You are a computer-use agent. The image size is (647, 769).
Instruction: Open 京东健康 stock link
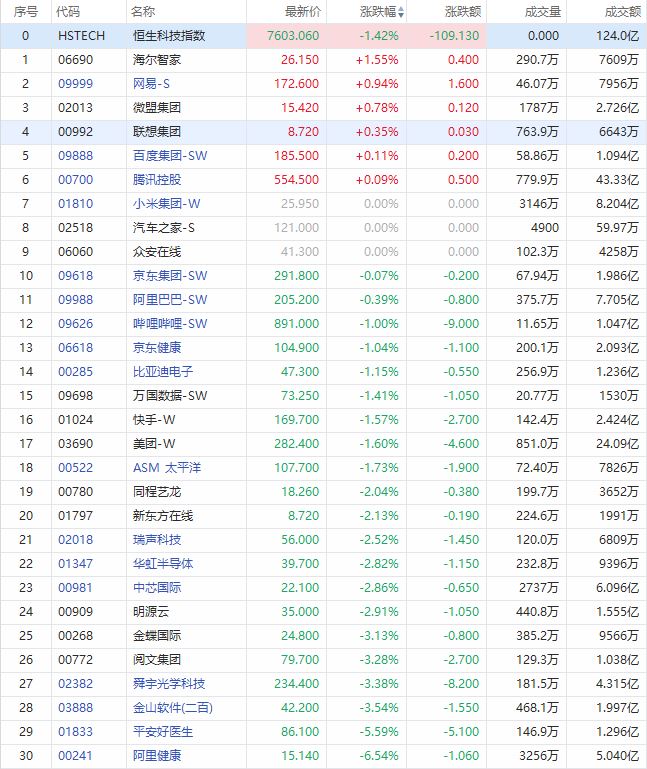tap(157, 348)
